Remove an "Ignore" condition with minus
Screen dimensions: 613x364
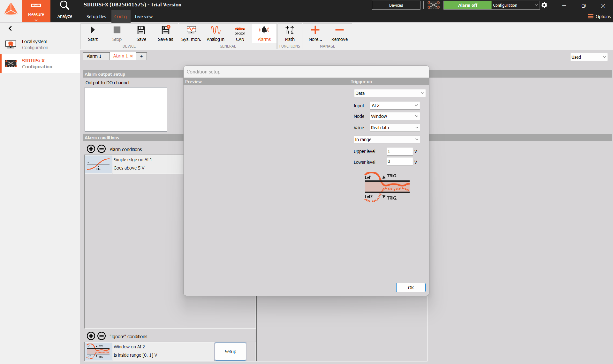pos(102,336)
